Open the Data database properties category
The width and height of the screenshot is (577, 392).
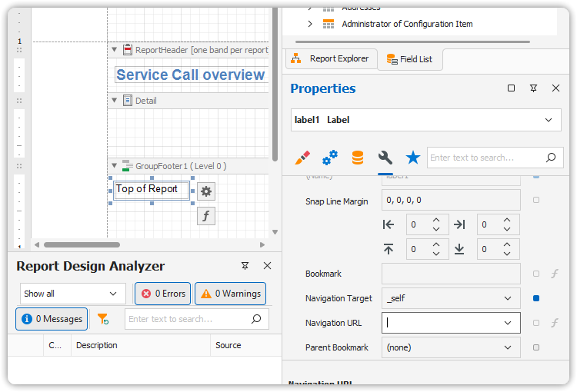coord(358,158)
